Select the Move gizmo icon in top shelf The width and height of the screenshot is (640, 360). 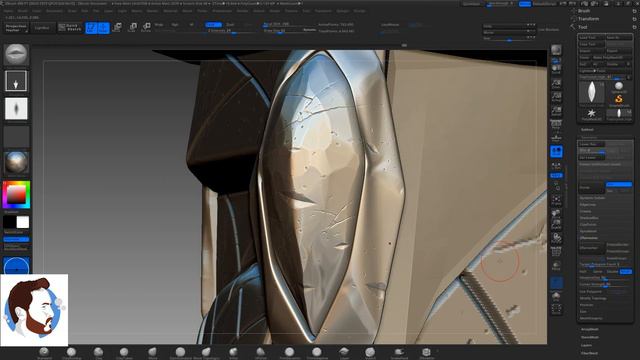point(117,28)
